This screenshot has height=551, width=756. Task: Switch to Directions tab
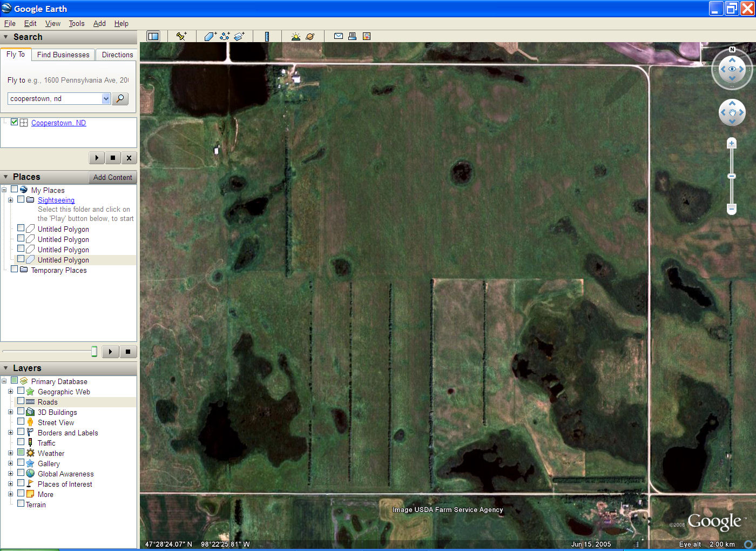pos(117,55)
